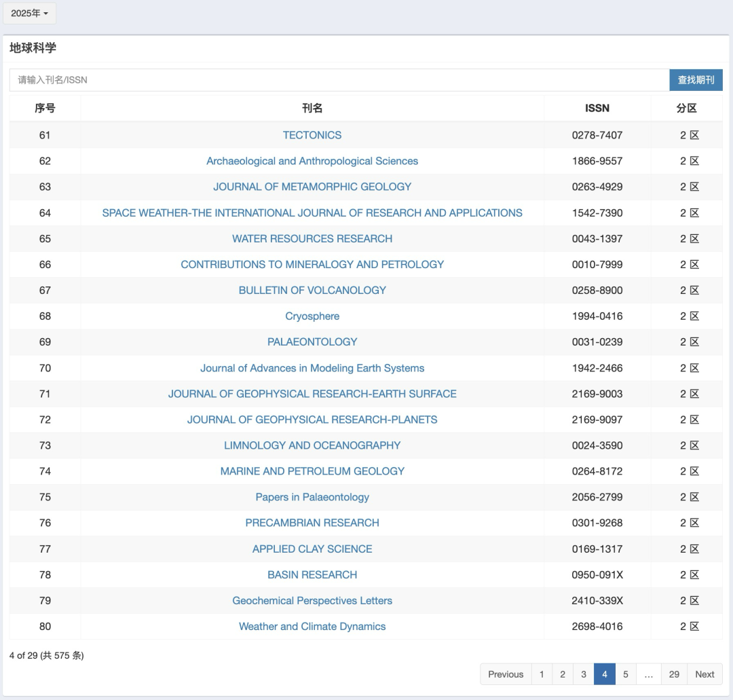Open BULLETIN OF VOLCANOLOGY link
This screenshot has height=700, width=733.
[312, 290]
